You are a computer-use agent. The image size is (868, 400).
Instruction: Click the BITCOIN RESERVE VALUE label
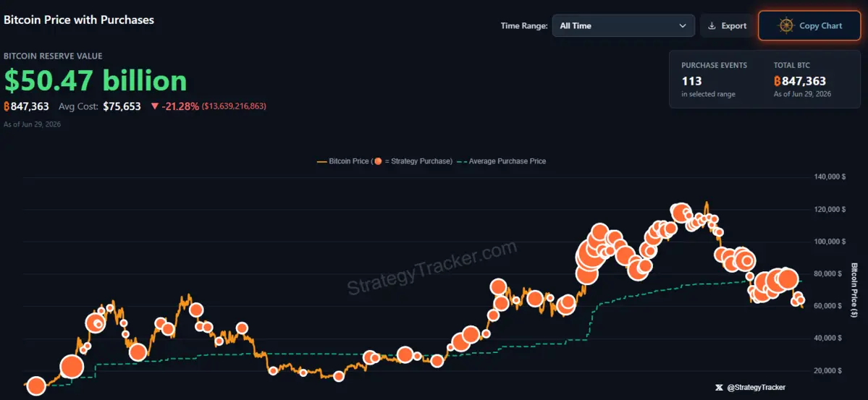click(53, 56)
